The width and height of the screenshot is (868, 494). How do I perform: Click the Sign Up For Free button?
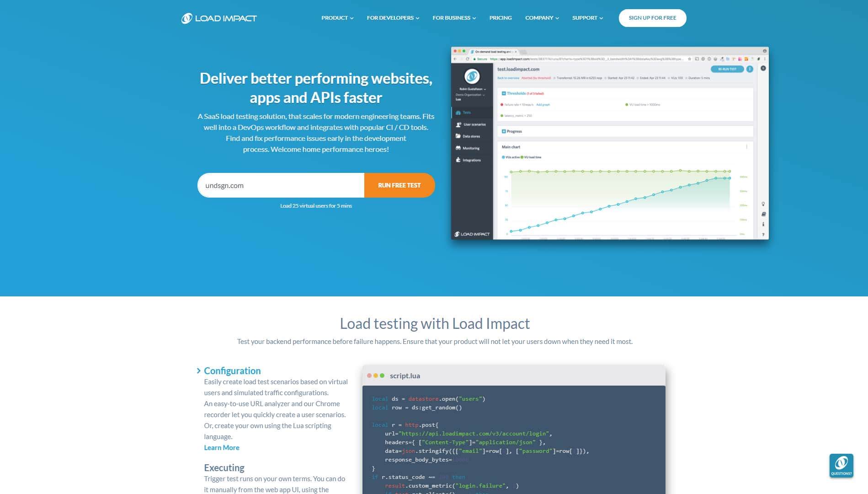[x=652, y=18]
